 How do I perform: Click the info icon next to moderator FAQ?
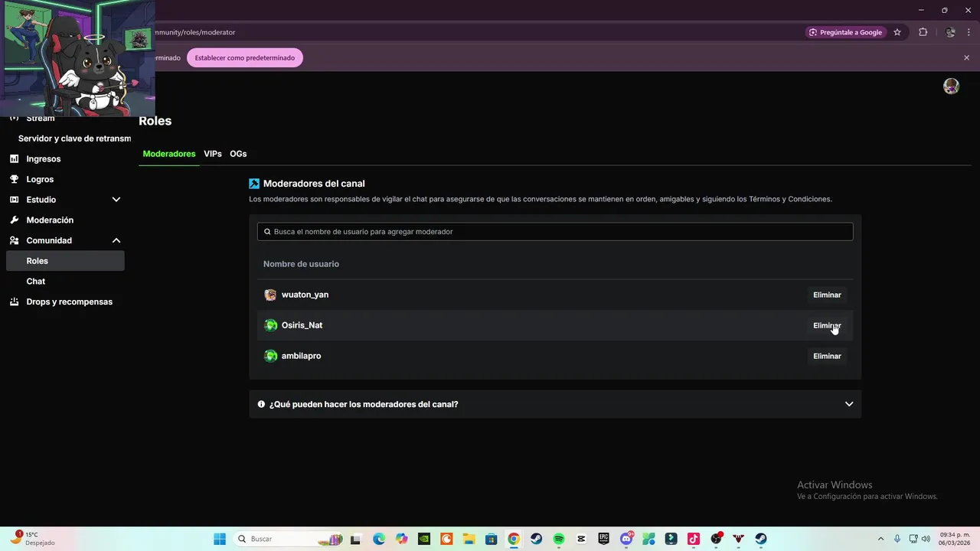tap(261, 404)
